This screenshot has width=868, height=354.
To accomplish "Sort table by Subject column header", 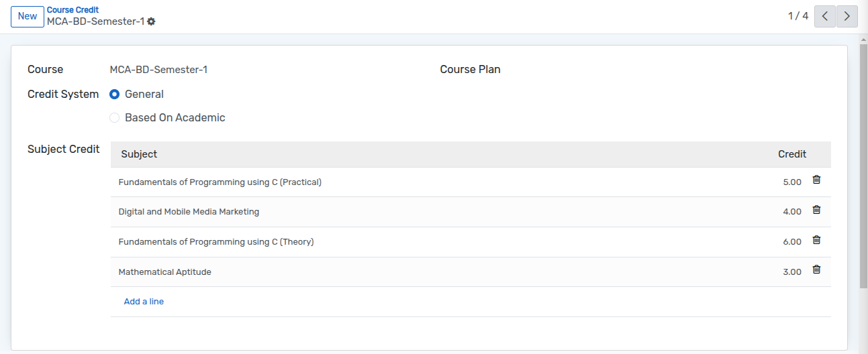I will pyautogui.click(x=139, y=154).
